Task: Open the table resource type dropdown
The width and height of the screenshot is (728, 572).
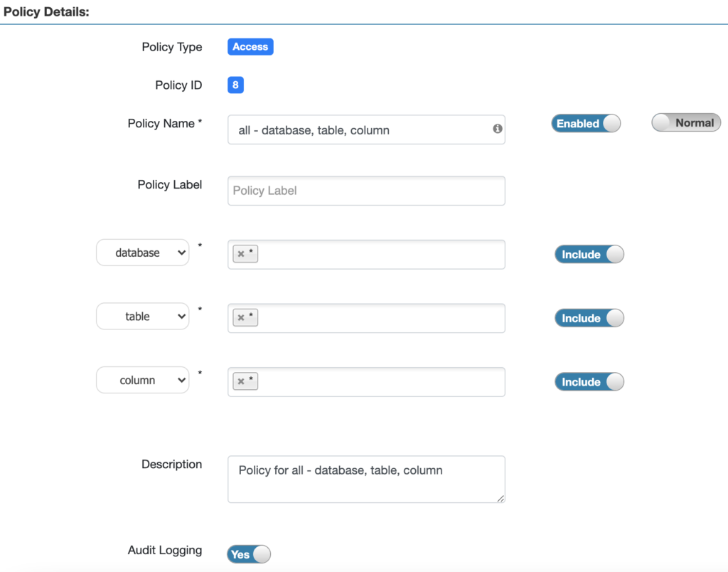Action: click(x=143, y=317)
